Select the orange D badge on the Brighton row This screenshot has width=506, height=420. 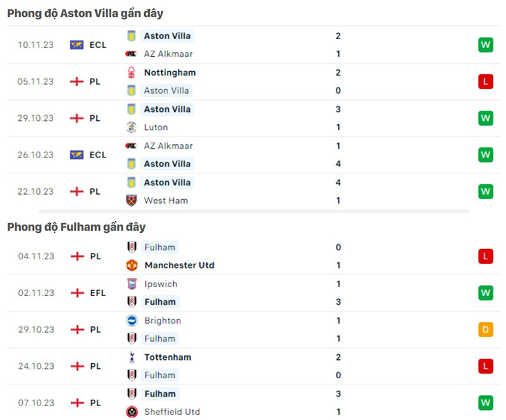484,330
